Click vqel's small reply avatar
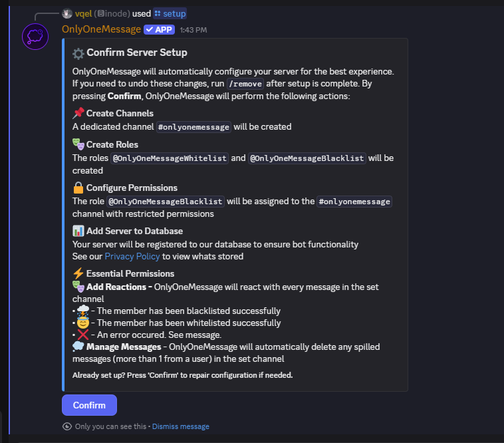 [67, 13]
